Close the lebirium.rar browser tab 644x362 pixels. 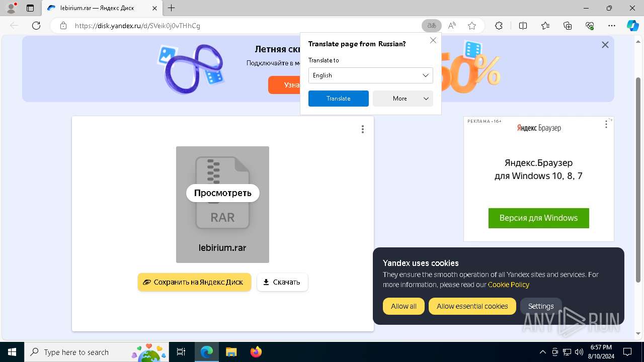coord(155,8)
